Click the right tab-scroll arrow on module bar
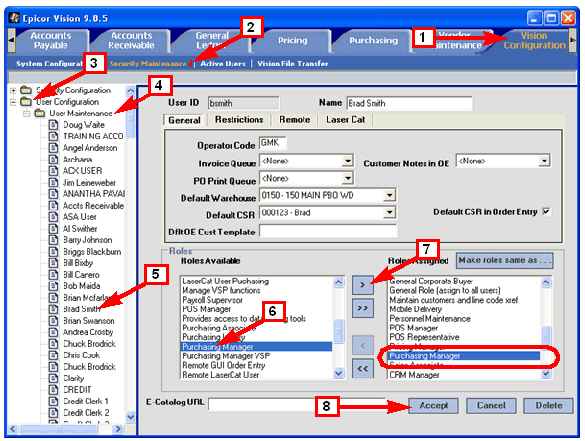Image resolution: width=585 pixels, height=441 pixels. (572, 40)
